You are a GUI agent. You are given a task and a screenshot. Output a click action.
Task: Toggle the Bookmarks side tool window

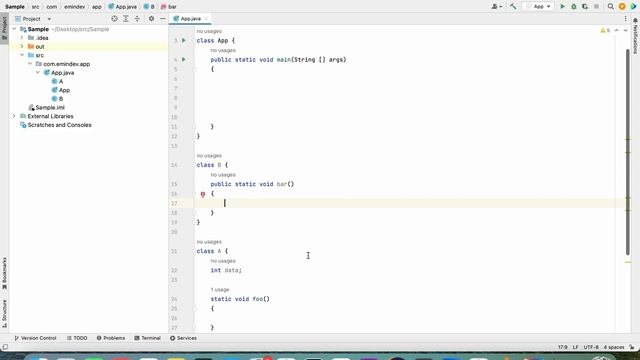point(4,273)
